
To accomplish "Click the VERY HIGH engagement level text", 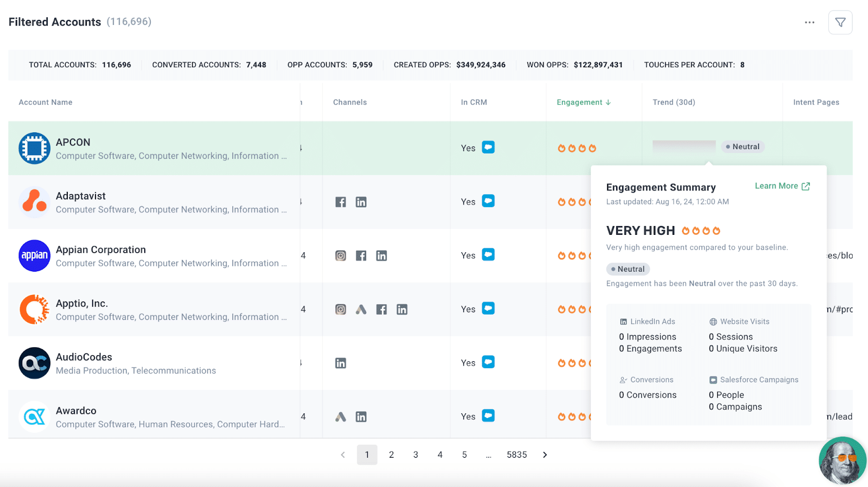I will 641,230.
